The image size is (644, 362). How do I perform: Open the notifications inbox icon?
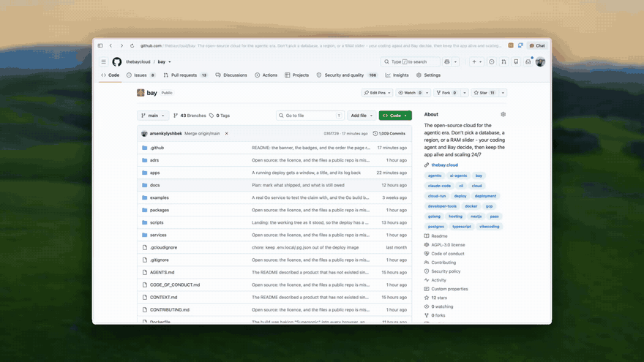click(528, 62)
